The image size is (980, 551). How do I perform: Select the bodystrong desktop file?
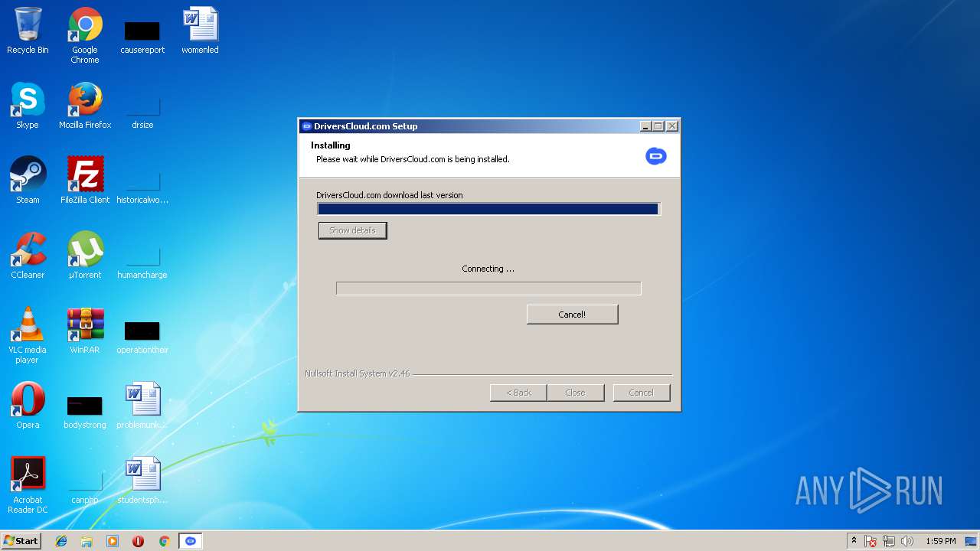(x=85, y=412)
